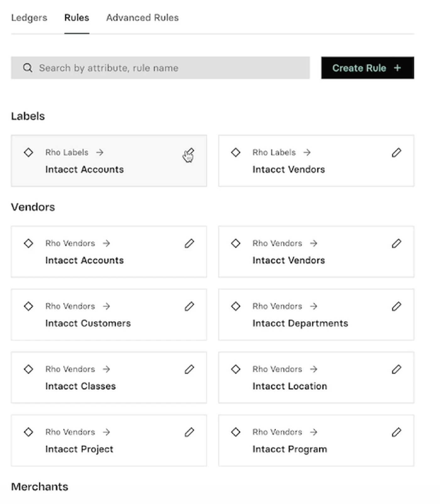440x504 pixels.
Task: Focus the rule search field
Action: click(160, 68)
